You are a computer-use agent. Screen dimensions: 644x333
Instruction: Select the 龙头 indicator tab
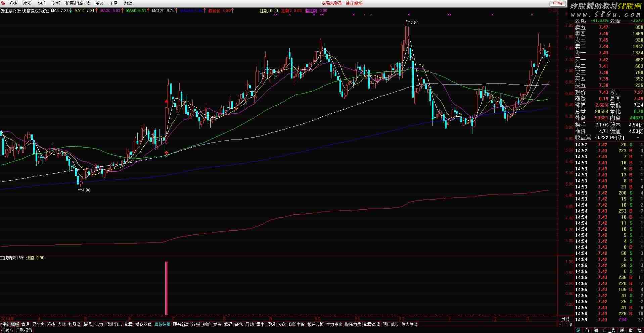point(218,324)
